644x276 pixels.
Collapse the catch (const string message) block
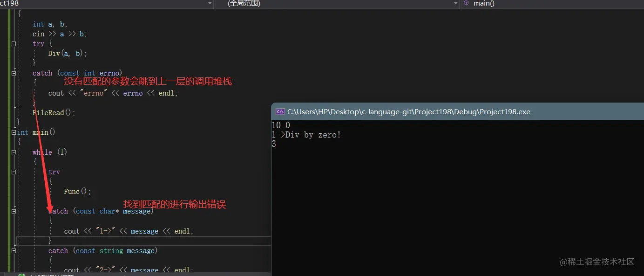pos(14,251)
